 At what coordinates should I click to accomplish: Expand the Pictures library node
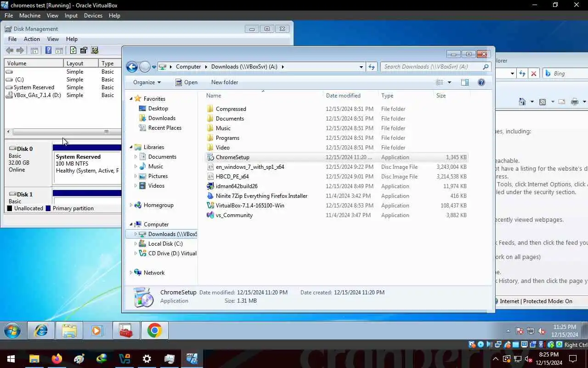136,176
